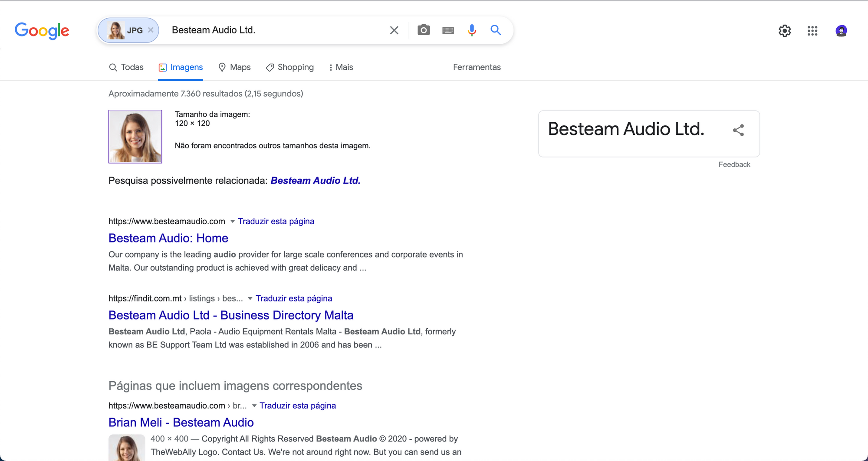Image resolution: width=868 pixels, height=461 pixels.
Task: Click the Besteam Audio Ltd. panel title
Action: (x=626, y=129)
